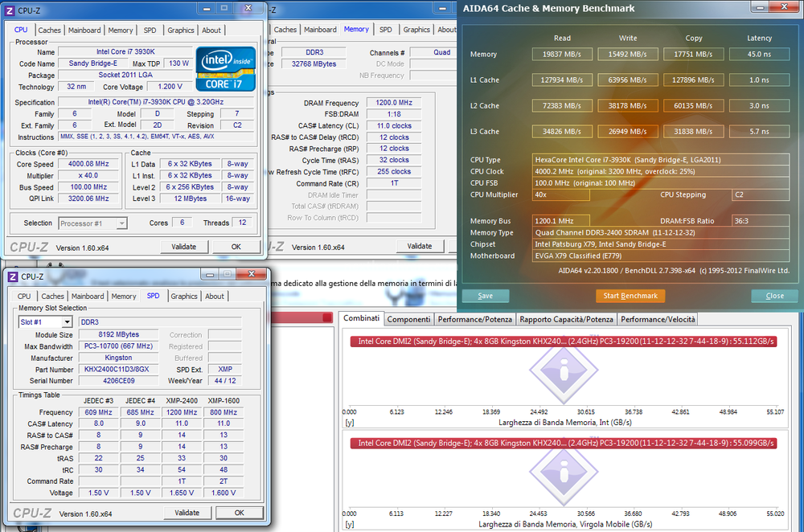Click the Core Voltage value "1.200 V"
Screen dimensions: 804x532
pos(170,87)
